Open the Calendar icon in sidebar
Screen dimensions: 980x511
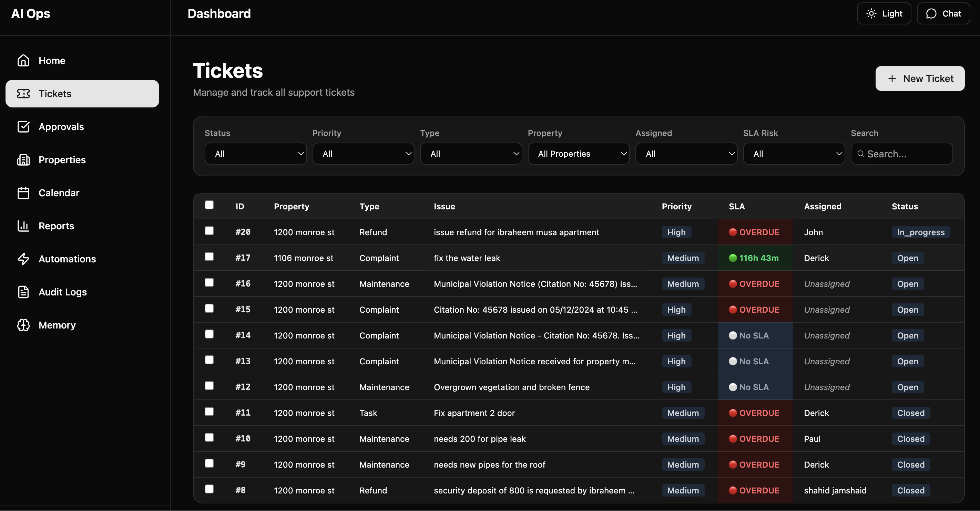[x=23, y=193]
